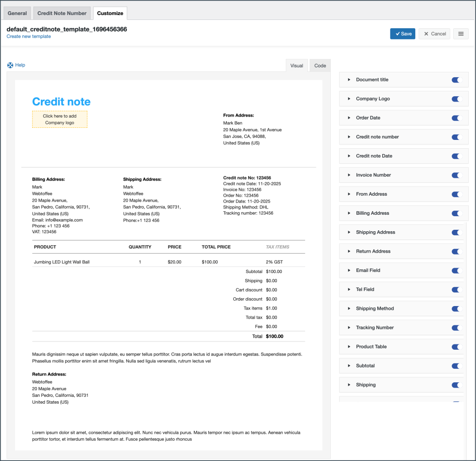Turn off the Tel Field toggle
The height and width of the screenshot is (461, 476).
point(457,290)
